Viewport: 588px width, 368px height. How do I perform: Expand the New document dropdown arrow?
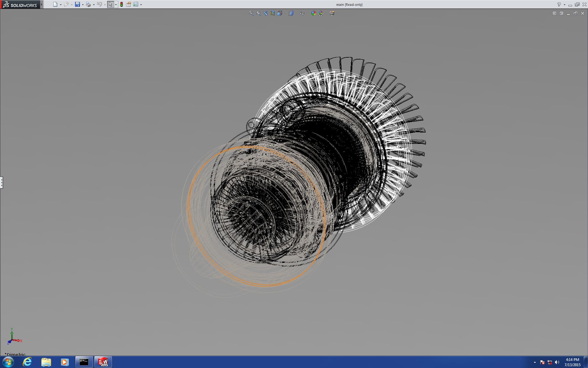(x=61, y=5)
